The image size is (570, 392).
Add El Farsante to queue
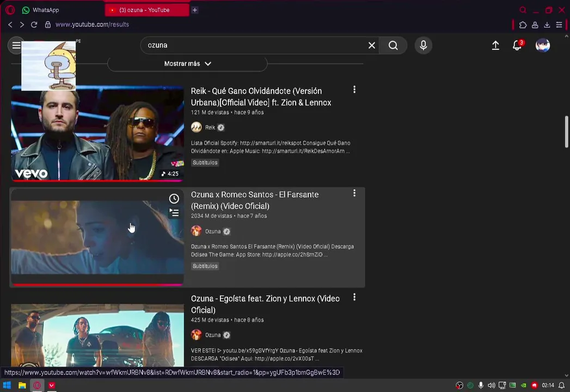[174, 213]
